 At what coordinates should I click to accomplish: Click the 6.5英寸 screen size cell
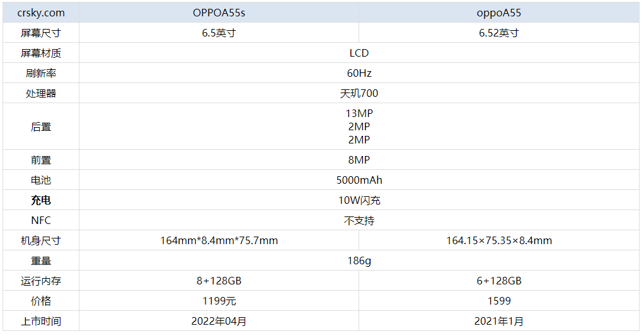(x=219, y=33)
